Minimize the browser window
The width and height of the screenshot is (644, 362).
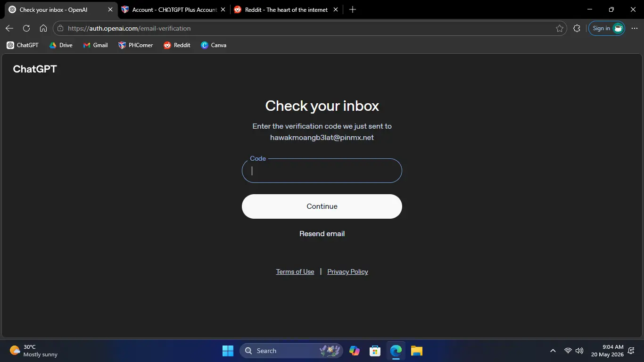(590, 9)
